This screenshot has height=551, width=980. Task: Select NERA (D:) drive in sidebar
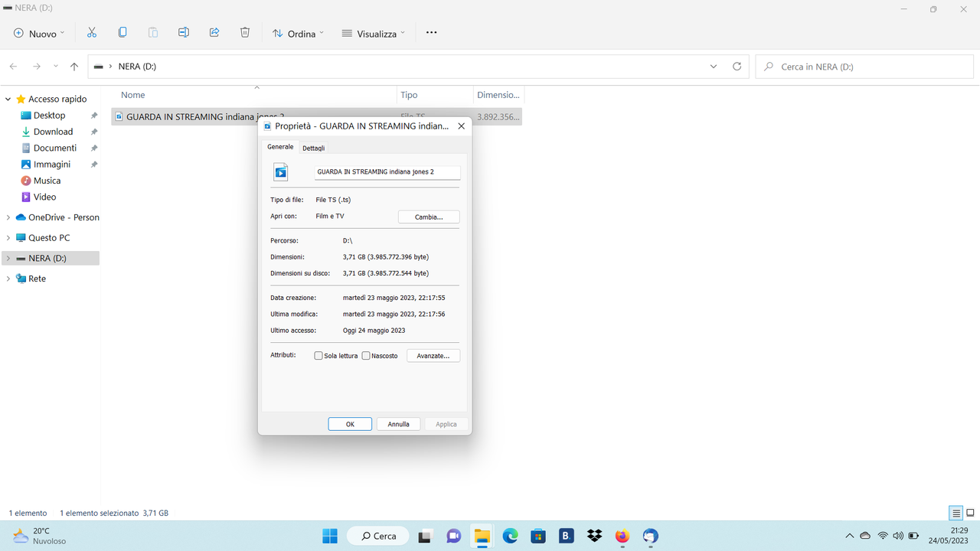pyautogui.click(x=51, y=259)
